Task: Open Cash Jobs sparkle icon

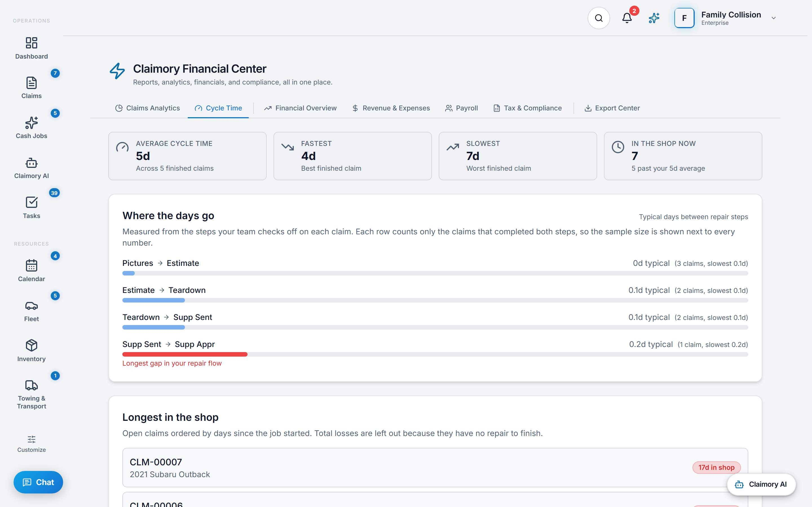Action: pyautogui.click(x=32, y=123)
